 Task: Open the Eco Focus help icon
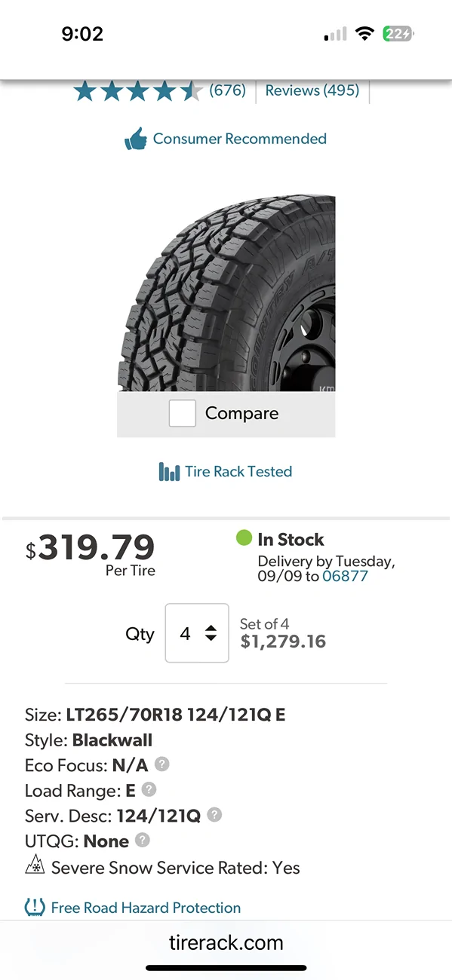[161, 764]
